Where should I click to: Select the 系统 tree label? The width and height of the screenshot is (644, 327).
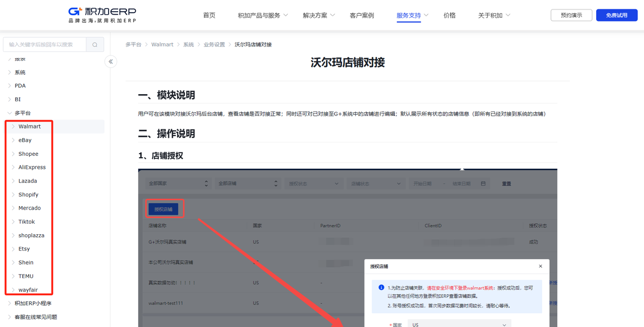pyautogui.click(x=20, y=72)
